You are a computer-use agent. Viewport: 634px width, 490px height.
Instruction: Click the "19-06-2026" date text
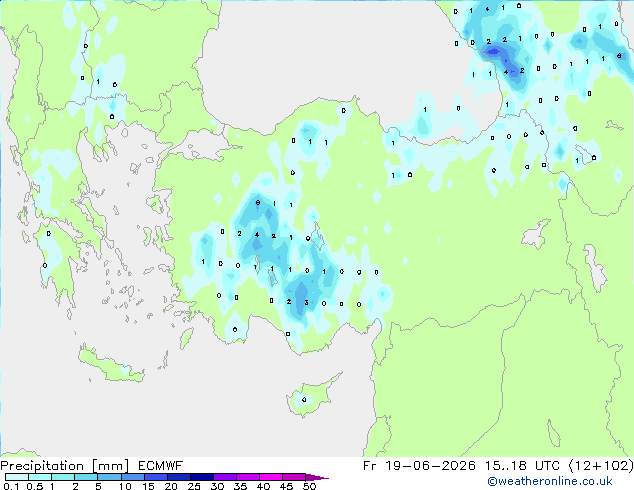point(430,466)
